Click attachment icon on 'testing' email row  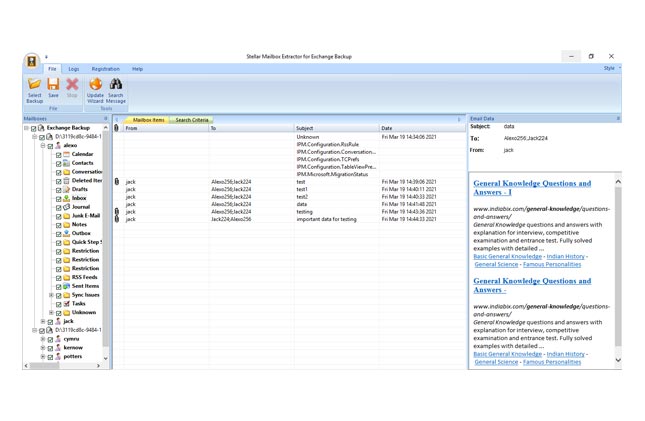(x=116, y=212)
